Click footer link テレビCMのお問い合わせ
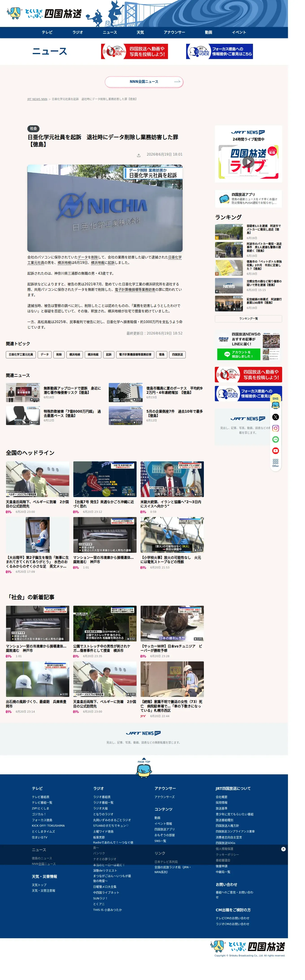This screenshot has height=980, width=305. pos(233,918)
